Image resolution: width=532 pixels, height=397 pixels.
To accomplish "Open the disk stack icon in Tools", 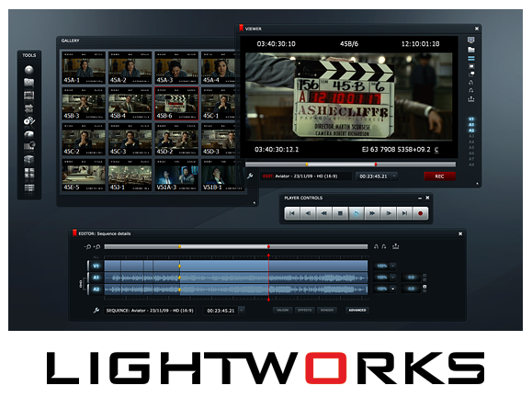I will tap(29, 159).
